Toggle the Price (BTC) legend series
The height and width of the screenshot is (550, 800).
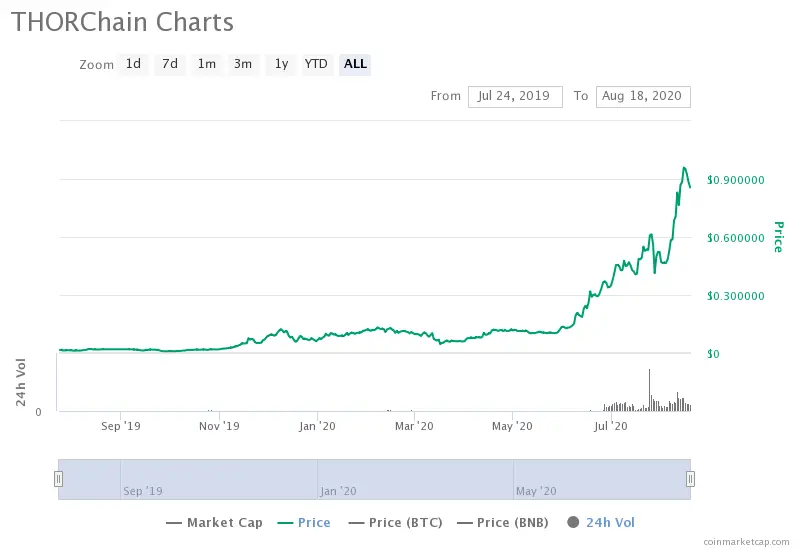click(x=395, y=523)
